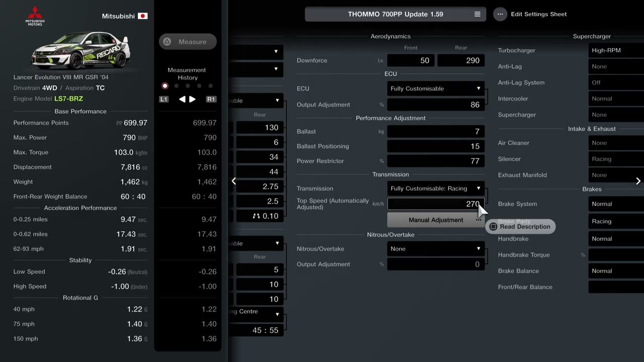Select Top Speed value 270
The image size is (644, 362).
(436, 204)
